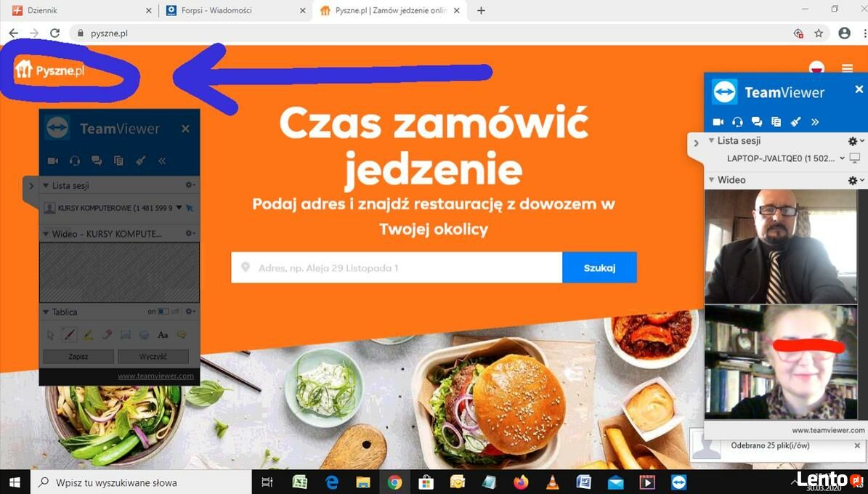
Task: Click the video camera icon in right TeamViewer panel
Action: [x=718, y=122]
